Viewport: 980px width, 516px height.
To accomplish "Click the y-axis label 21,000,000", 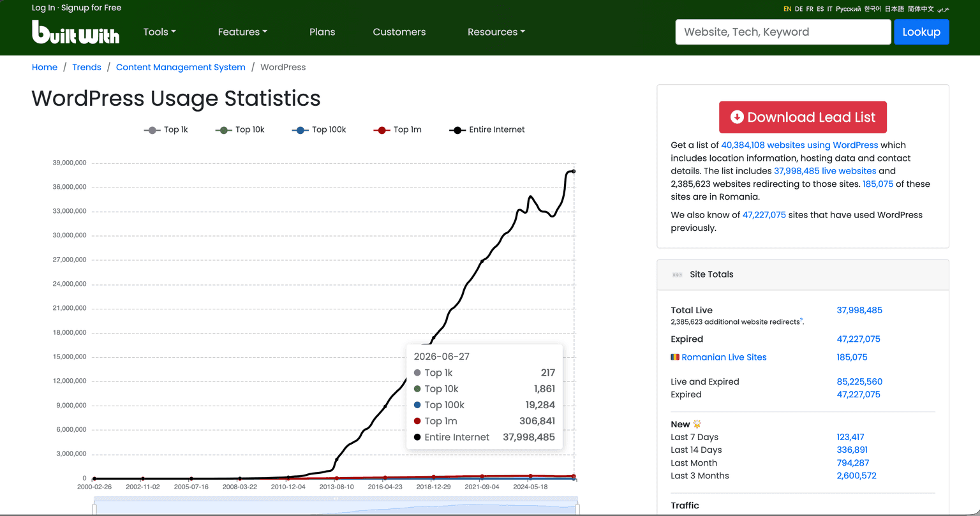I will [x=70, y=308].
